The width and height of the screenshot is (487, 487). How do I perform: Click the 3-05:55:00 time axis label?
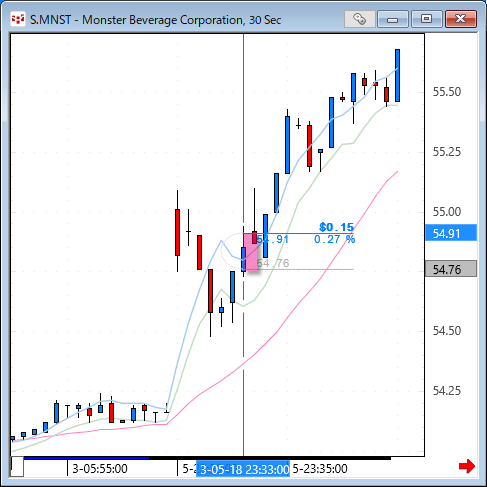coord(100,469)
